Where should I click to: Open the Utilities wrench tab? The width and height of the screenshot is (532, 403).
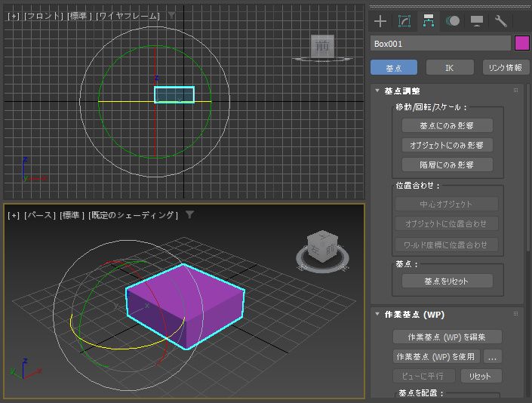(x=501, y=21)
